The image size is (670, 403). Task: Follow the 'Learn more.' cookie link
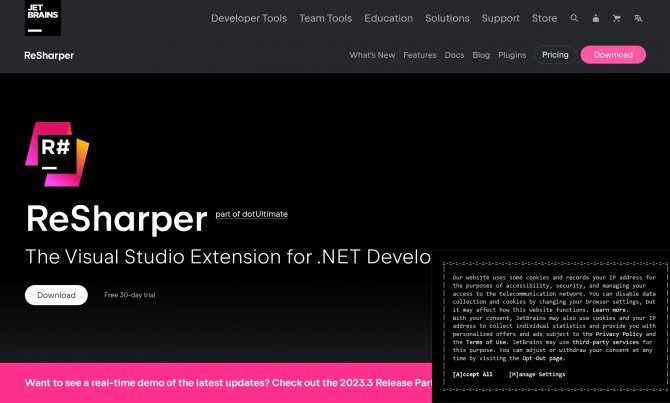(x=610, y=310)
